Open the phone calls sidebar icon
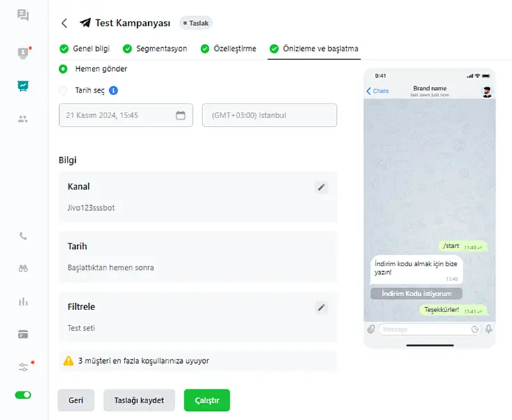The height and width of the screenshot is (420, 512). [23, 236]
